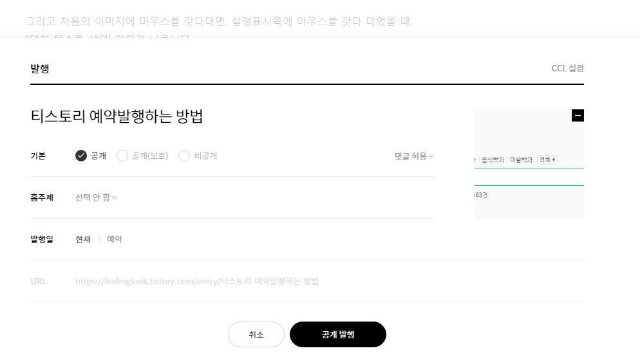Screen dimensions: 640x364
Task: Select the 공개(보호) radio option
Action: 142,156
